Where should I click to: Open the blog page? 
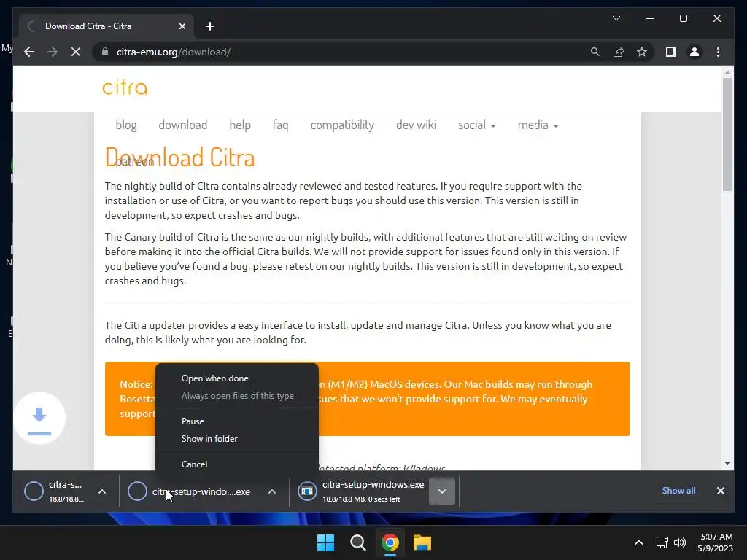[126, 125]
